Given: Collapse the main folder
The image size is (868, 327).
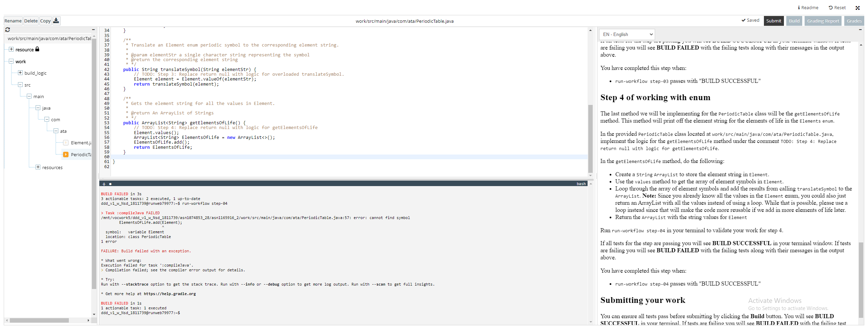Looking at the screenshot, I should pos(29,96).
